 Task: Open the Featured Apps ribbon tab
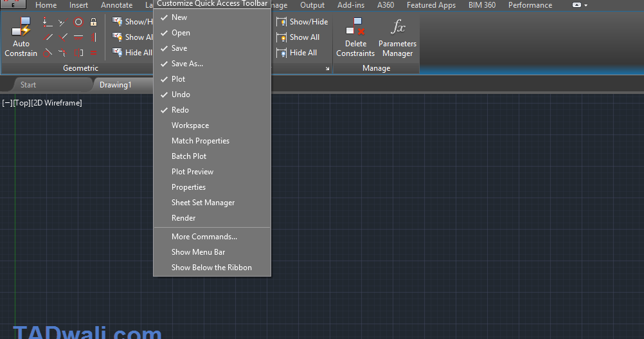(x=431, y=5)
